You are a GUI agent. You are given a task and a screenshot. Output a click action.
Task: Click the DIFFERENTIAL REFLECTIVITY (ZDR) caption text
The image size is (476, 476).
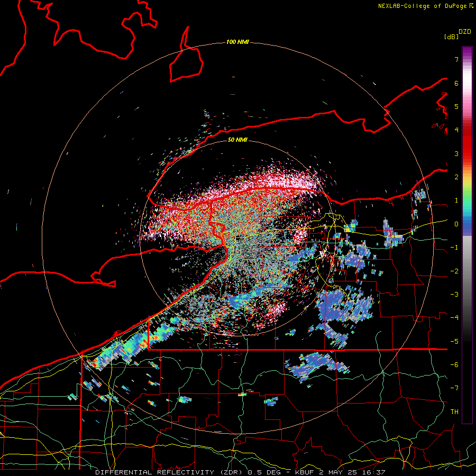pos(170,472)
